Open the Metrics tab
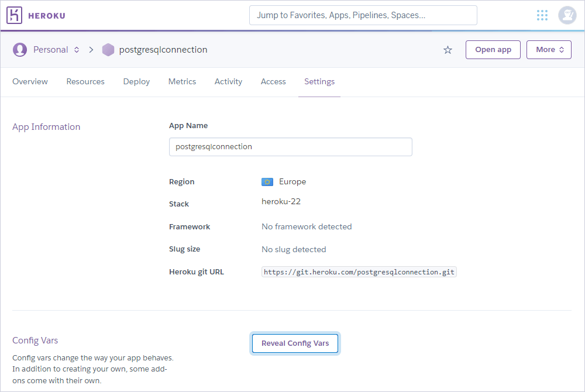Viewport: 585px width, 392px height. tap(182, 81)
